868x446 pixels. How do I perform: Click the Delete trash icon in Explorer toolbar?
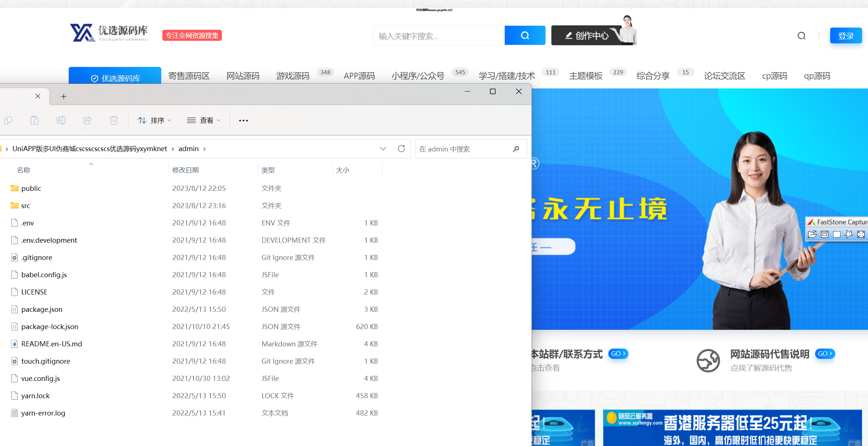pos(114,120)
